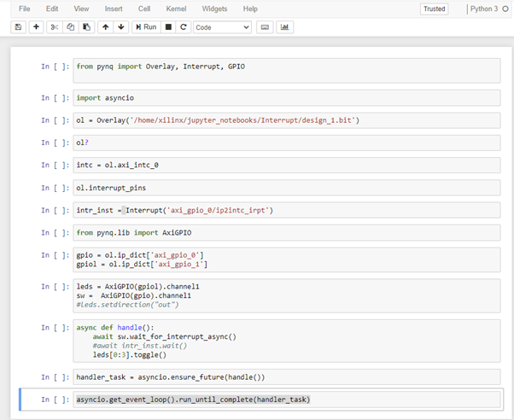Open the Cell menu

pyautogui.click(x=144, y=9)
